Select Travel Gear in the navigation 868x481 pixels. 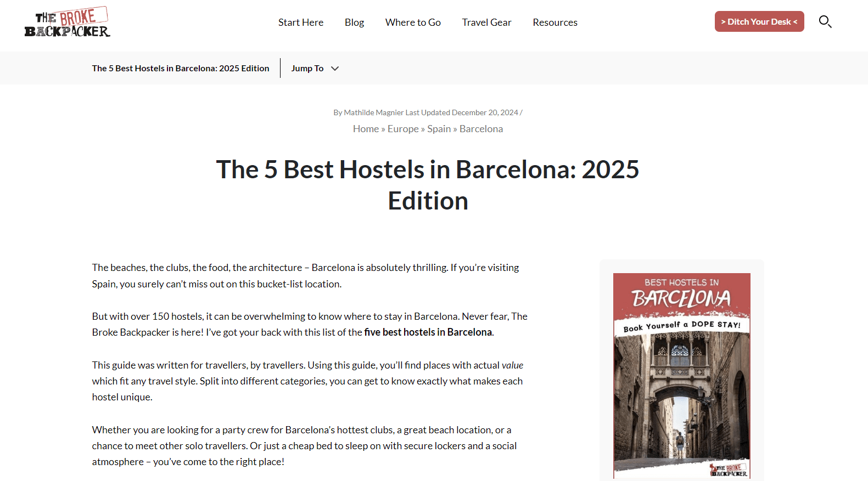[486, 22]
